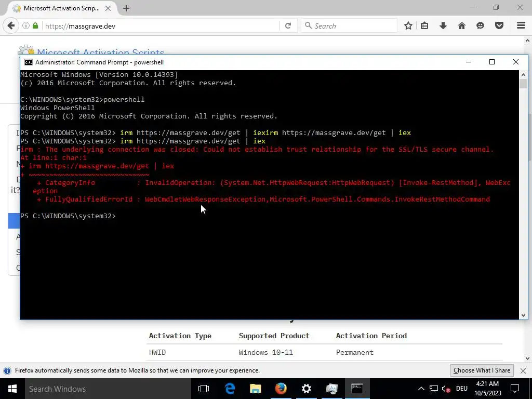
Task: Go back with Firefox back arrow
Action: 11,26
